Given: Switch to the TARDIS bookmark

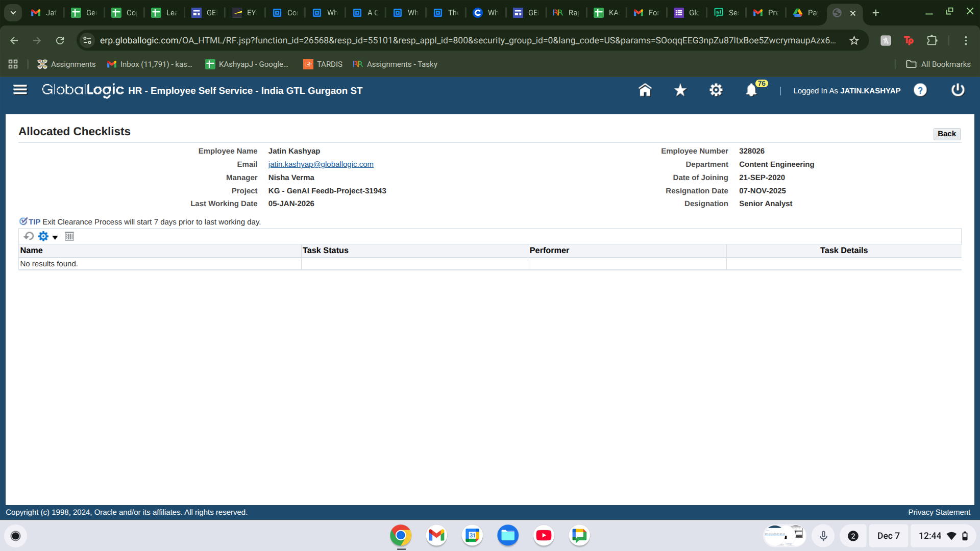Looking at the screenshot, I should pos(323,64).
